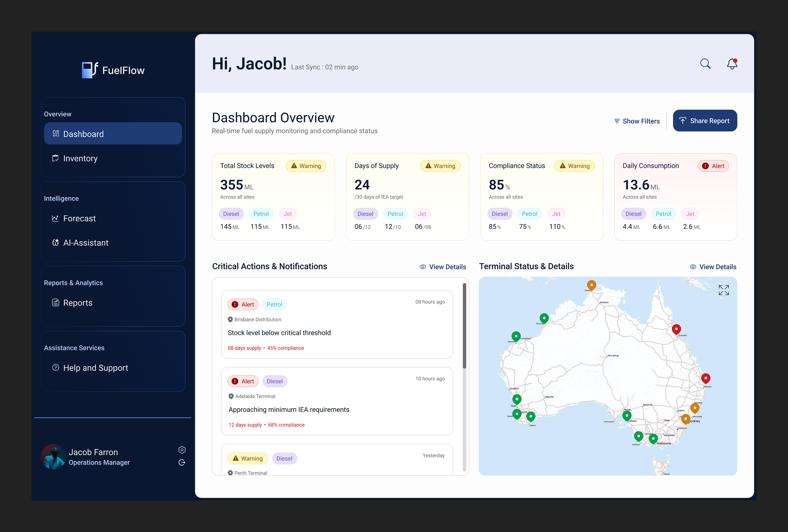Image resolution: width=788 pixels, height=532 pixels.
Task: Open the Forecast section
Action: [x=79, y=218]
